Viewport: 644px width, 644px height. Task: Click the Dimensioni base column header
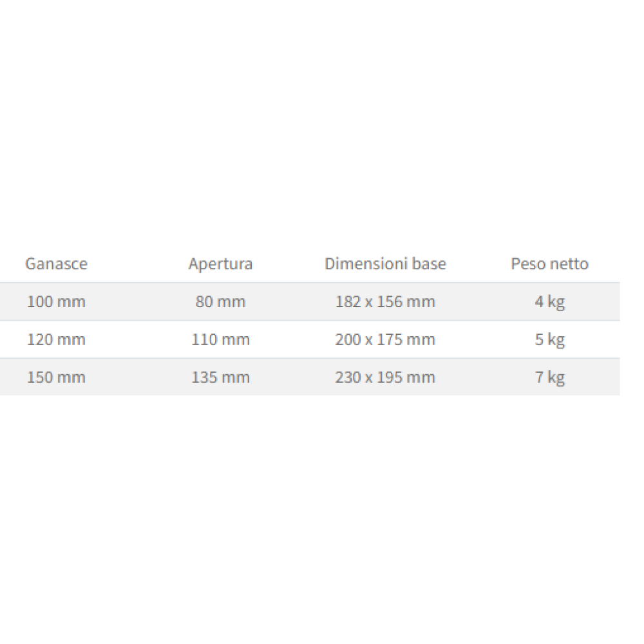[385, 263]
